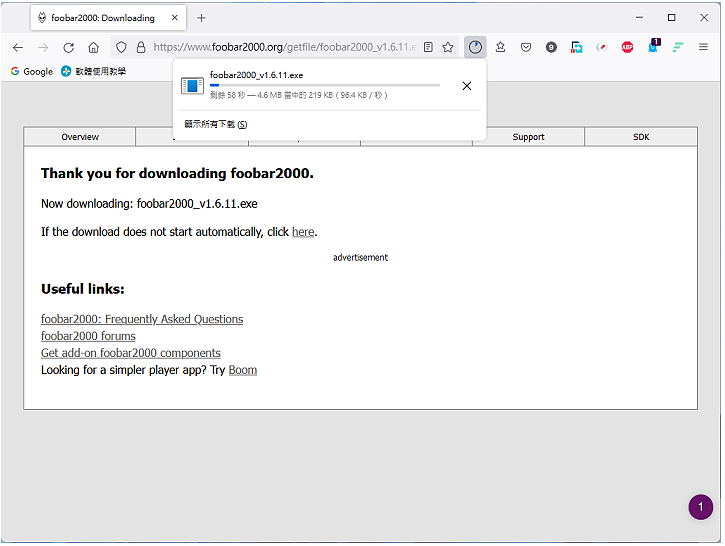Image resolution: width=725 pixels, height=546 pixels.
Task: Open the foobar2000 forums link
Action: point(88,337)
